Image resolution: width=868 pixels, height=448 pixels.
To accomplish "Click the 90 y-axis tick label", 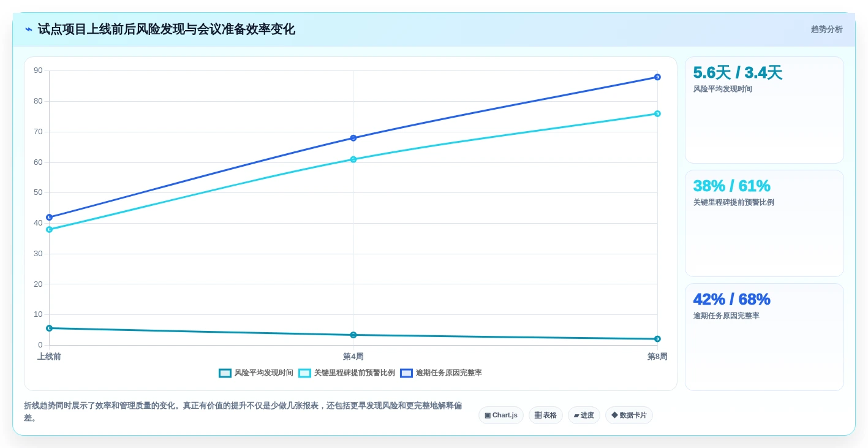I will pyautogui.click(x=38, y=70).
